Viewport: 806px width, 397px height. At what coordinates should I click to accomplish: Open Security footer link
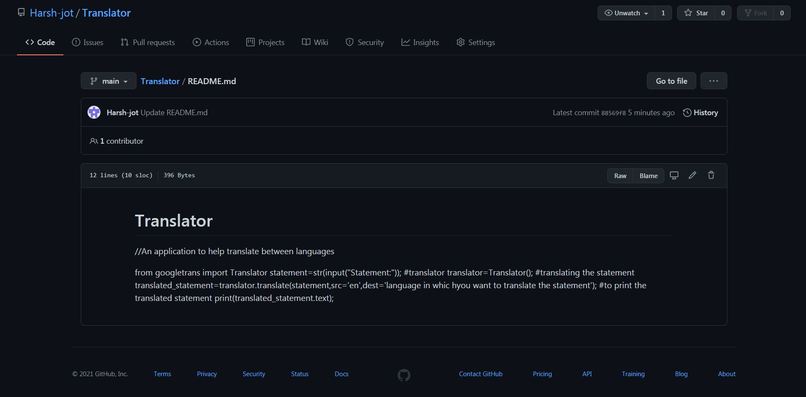pos(254,374)
